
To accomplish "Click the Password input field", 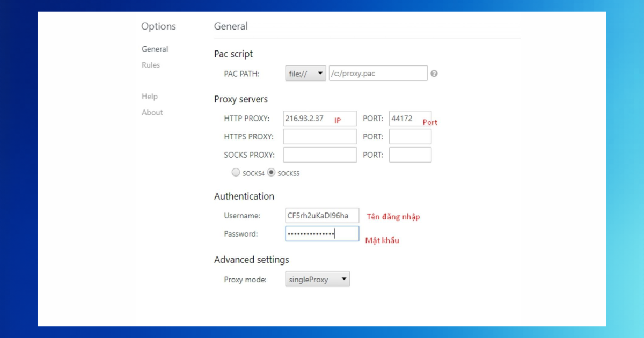I will [322, 234].
